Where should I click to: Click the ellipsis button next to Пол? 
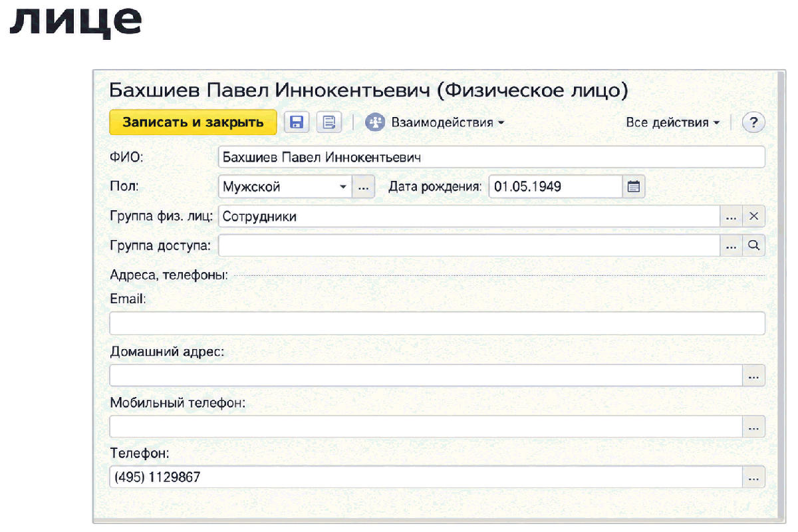pyautogui.click(x=363, y=187)
